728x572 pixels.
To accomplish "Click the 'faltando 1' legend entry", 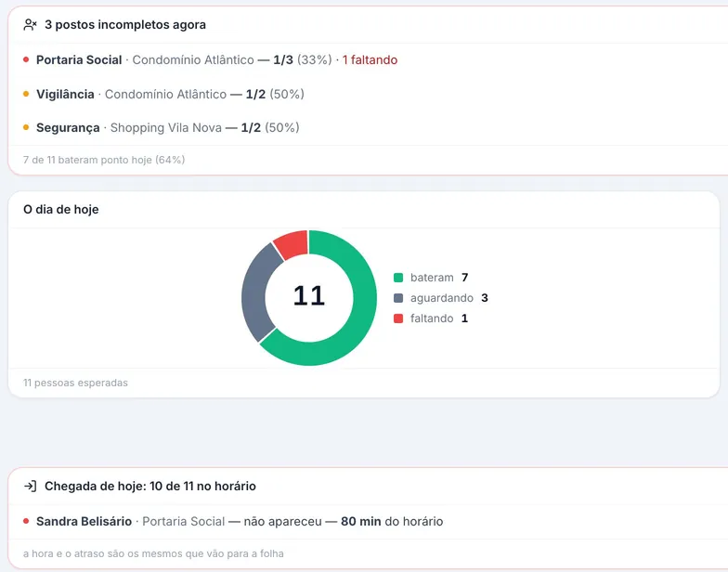I will point(431,318).
